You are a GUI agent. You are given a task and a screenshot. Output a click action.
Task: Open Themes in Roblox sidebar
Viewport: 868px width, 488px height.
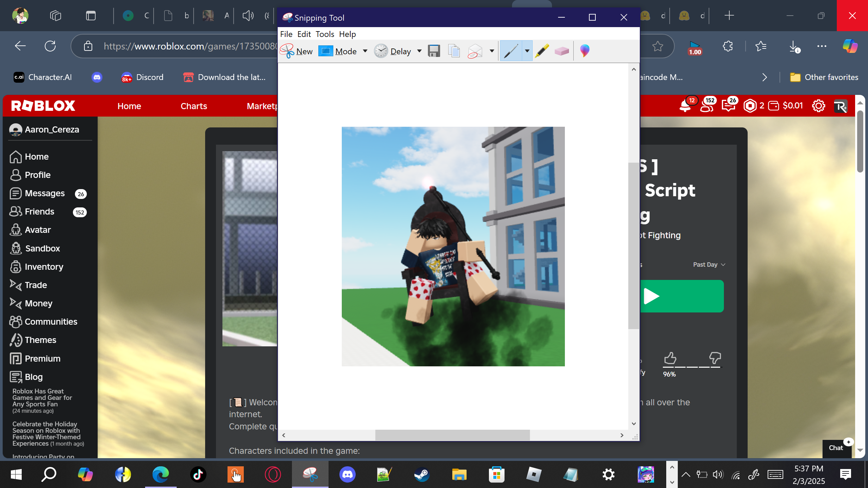pyautogui.click(x=33, y=340)
